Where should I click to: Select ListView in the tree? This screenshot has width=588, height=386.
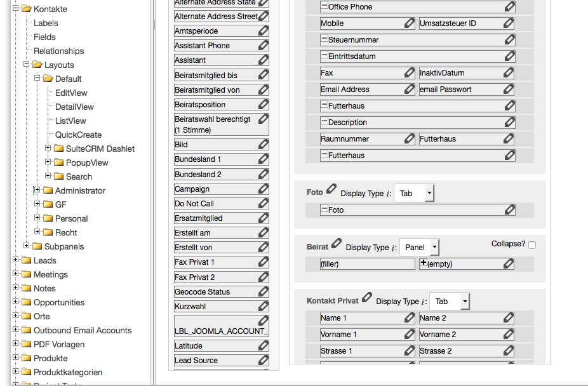[70, 121]
